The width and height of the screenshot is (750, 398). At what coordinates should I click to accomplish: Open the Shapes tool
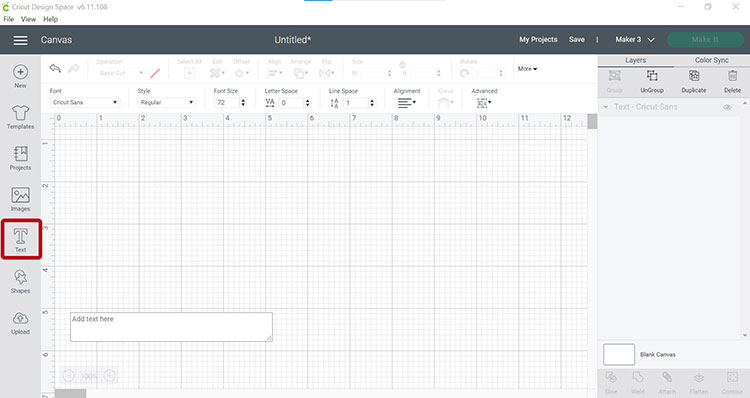(20, 281)
